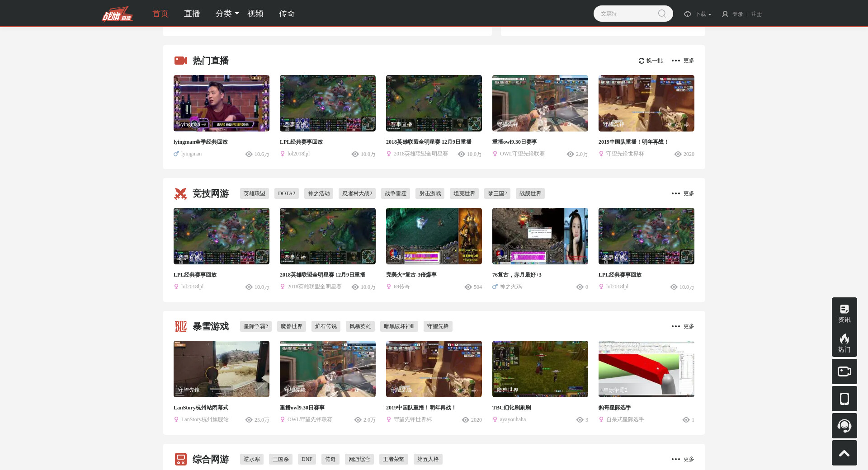This screenshot has width=868, height=470.
Task: Select the 忍者村大战2 category tag
Action: pos(357,193)
